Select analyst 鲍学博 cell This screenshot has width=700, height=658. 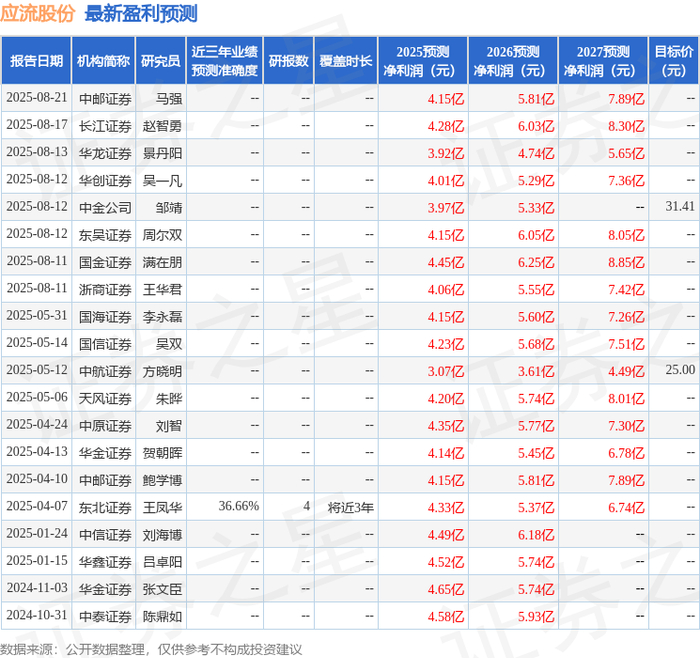[x=162, y=480]
